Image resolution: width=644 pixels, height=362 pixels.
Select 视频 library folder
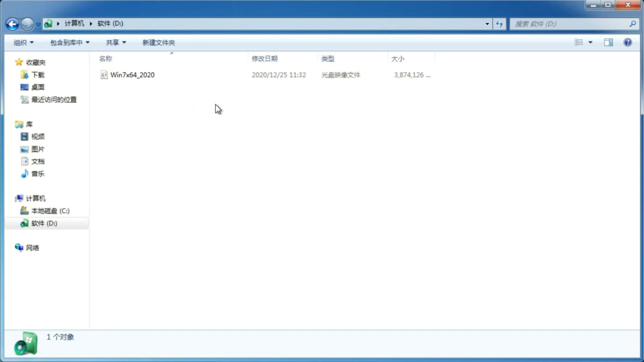tap(38, 136)
